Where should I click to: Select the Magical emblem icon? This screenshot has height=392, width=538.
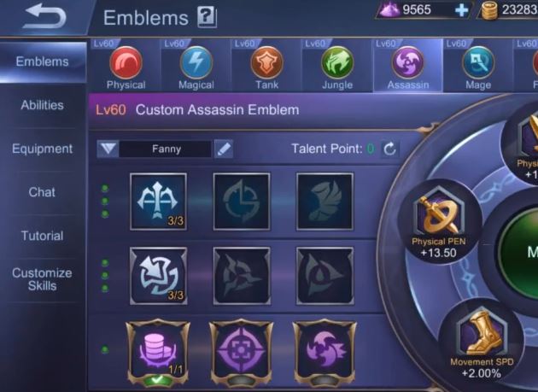(196, 63)
